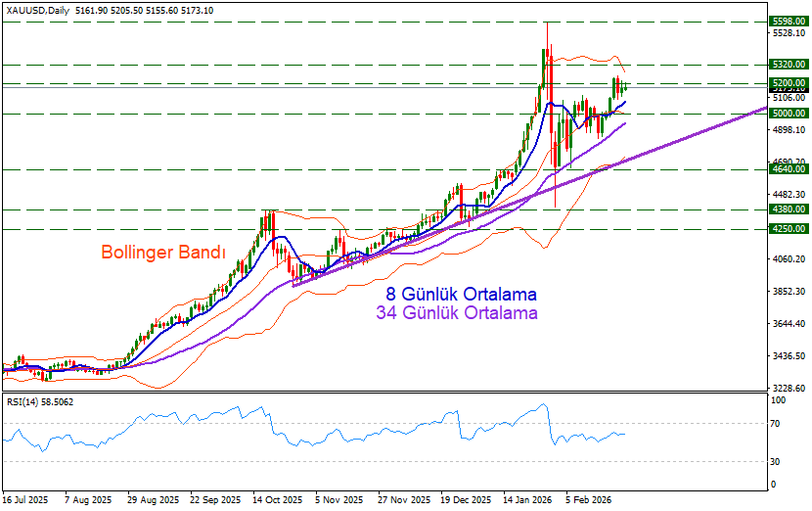The image size is (812, 511).
Task: Click the RSI 70 overbought level label
Action: point(777,423)
